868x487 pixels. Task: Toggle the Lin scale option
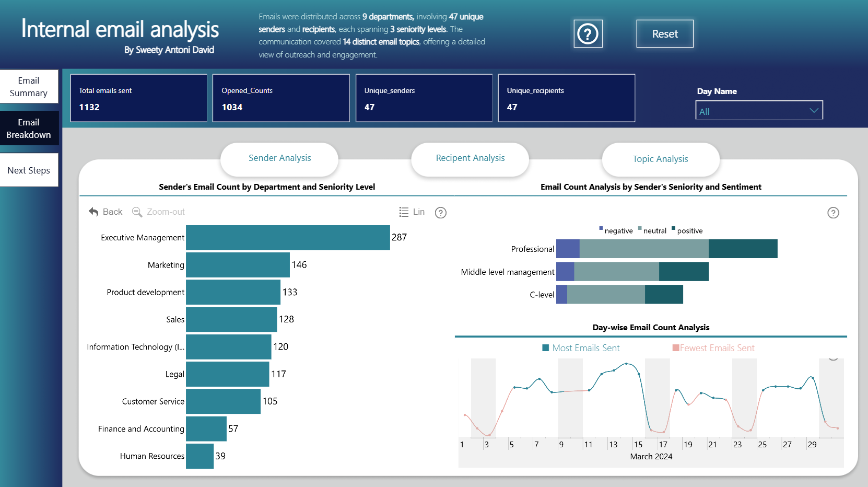(412, 212)
